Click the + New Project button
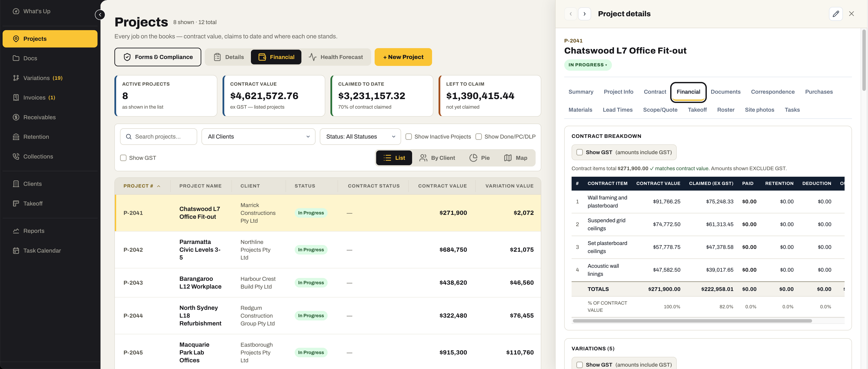This screenshot has height=369, width=868. [x=403, y=57]
